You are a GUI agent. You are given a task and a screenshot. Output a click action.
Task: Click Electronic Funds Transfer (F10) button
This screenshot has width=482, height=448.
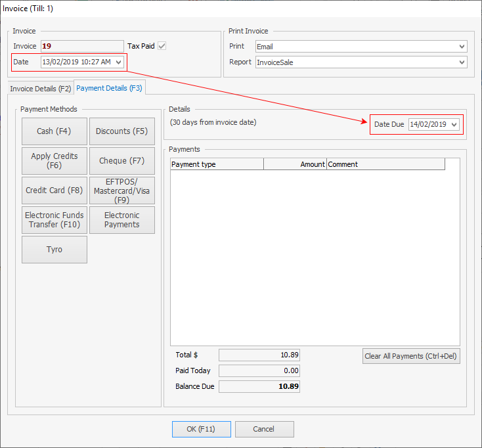coord(55,220)
